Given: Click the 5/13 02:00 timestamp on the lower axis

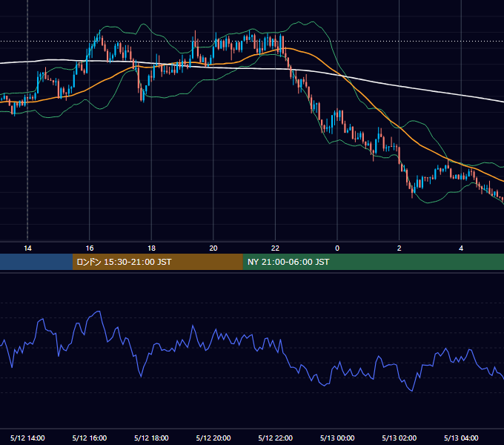Looking at the screenshot, I should point(399,438).
